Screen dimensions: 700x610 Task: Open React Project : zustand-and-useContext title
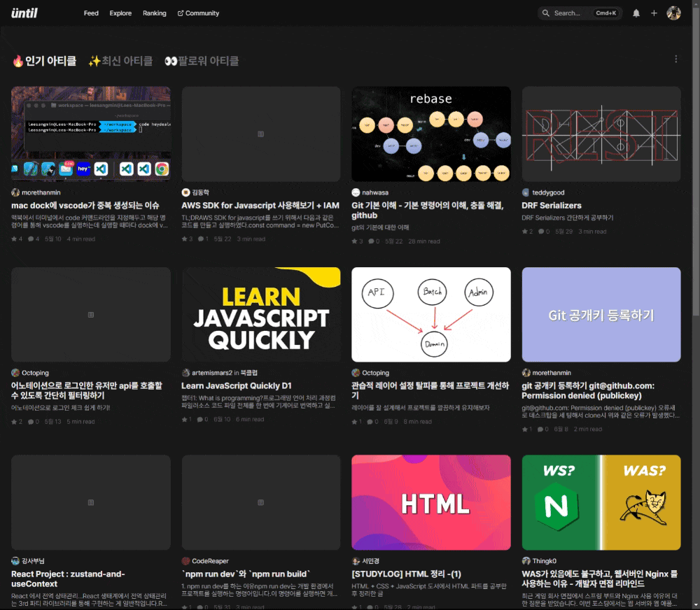click(68, 579)
